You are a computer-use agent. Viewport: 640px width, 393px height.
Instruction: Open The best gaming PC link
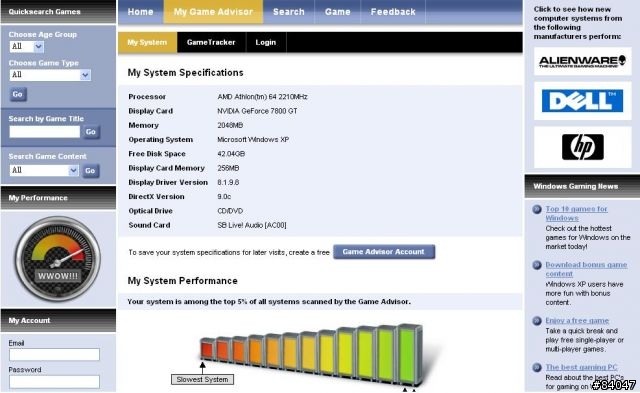[581, 367]
